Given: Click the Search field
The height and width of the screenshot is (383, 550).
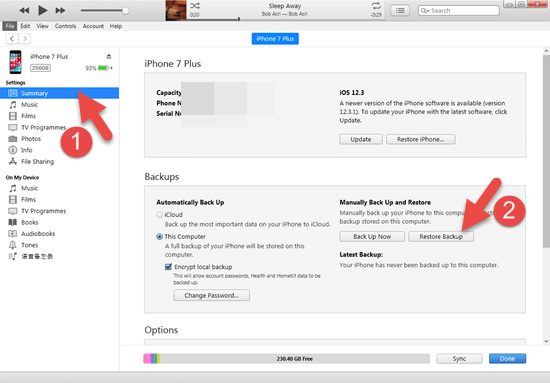Looking at the screenshot, I should (459, 11).
